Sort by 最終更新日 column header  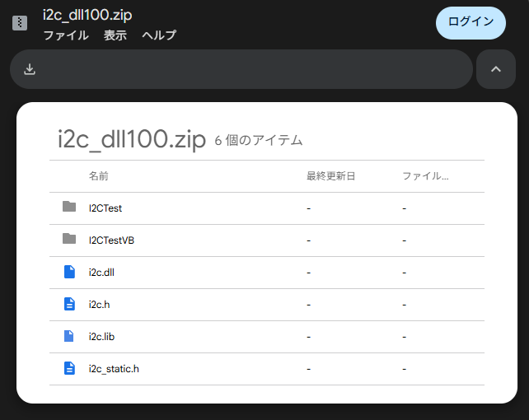[x=330, y=176]
